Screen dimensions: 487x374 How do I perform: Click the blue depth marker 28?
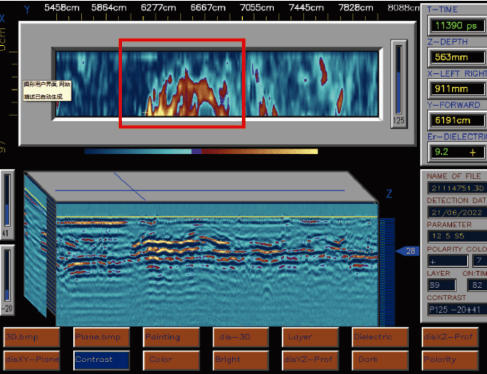tap(408, 251)
